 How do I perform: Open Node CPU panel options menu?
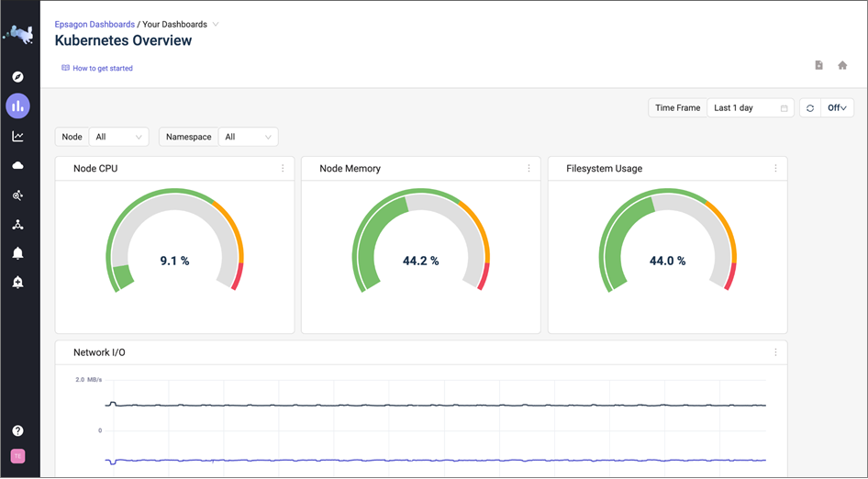[283, 168]
